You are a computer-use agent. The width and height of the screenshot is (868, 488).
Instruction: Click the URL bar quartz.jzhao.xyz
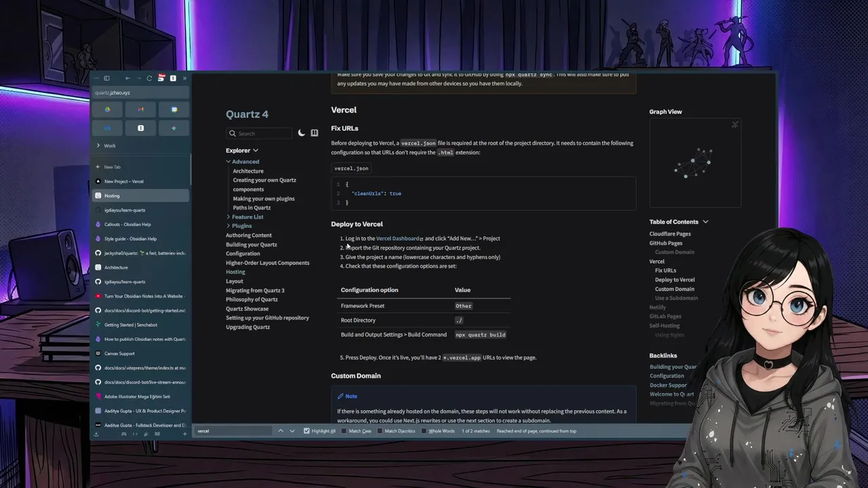pos(141,93)
